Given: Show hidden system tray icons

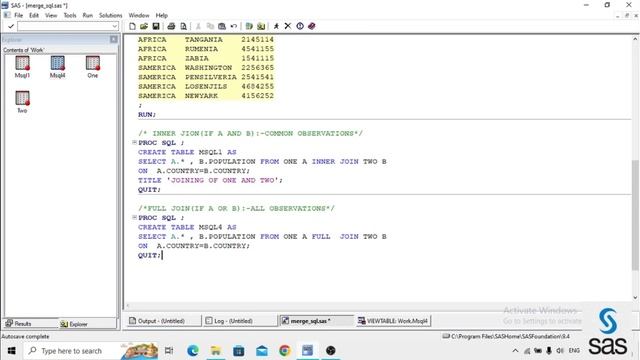Looking at the screenshot, I should point(515,351).
